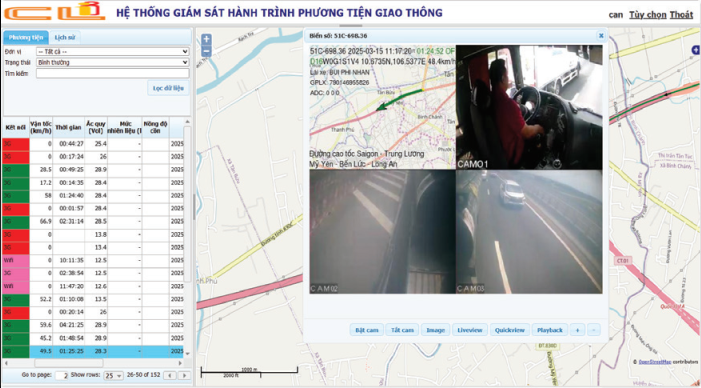
Task: Select the row with time 02:38:54
Action: tap(93, 273)
